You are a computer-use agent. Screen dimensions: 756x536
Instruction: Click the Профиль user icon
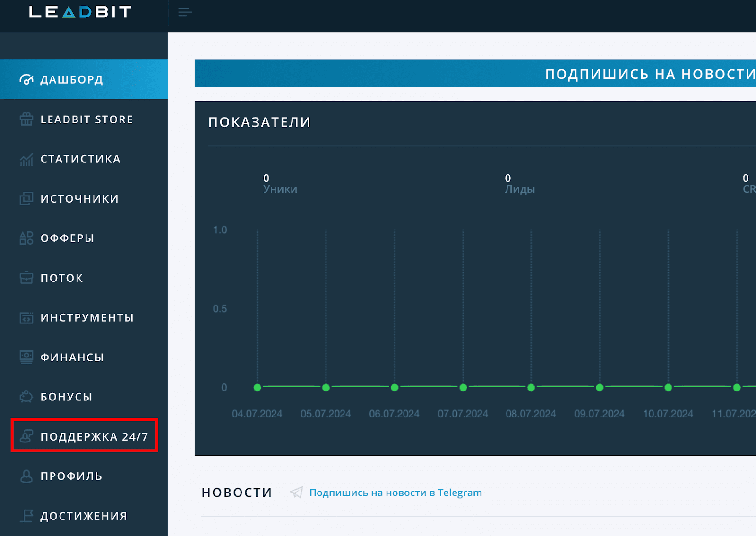[26, 476]
